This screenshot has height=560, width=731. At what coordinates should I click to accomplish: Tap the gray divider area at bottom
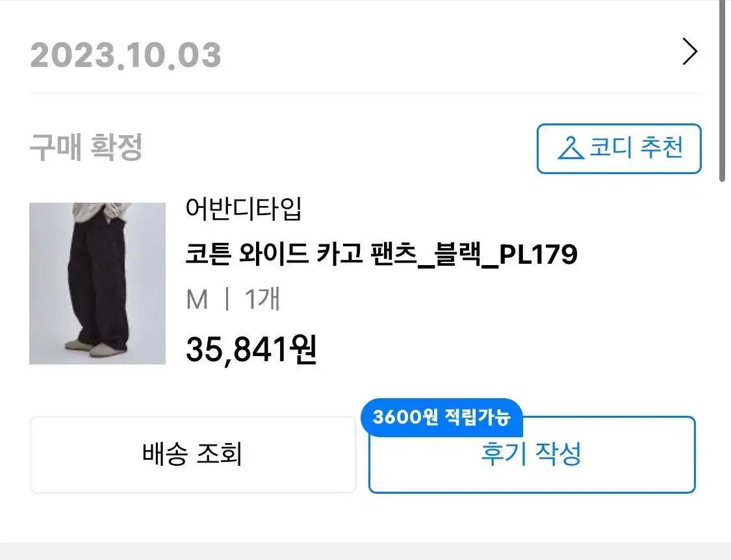[365, 551]
